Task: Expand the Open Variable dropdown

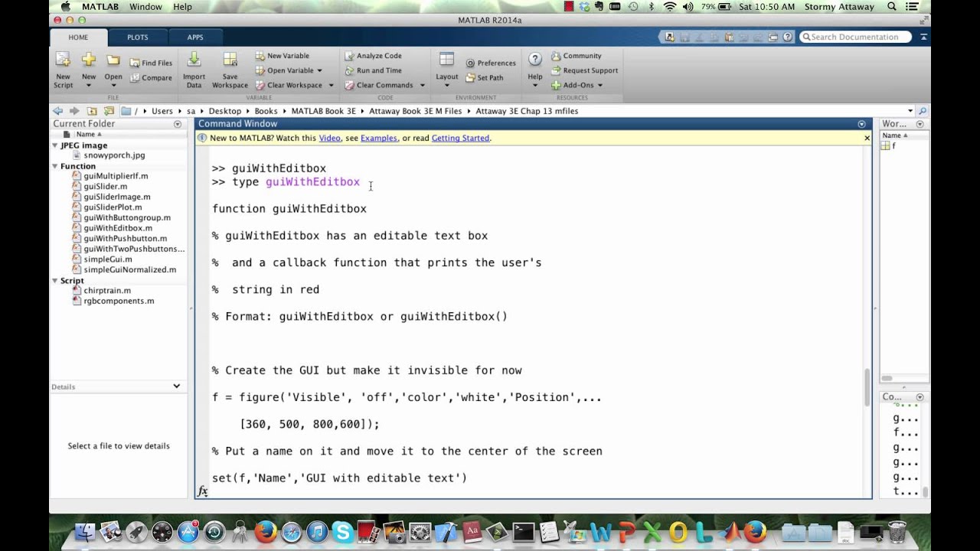Action: coord(319,70)
